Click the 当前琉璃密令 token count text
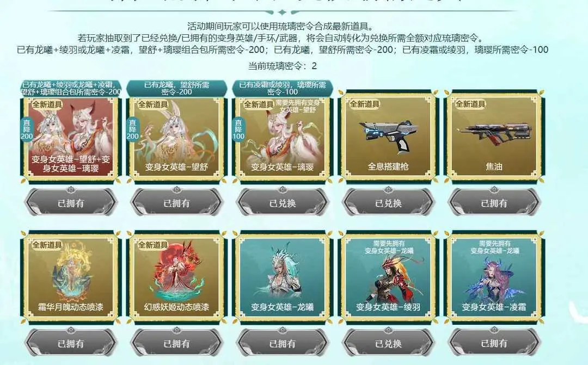The image size is (588, 365). [x=283, y=66]
